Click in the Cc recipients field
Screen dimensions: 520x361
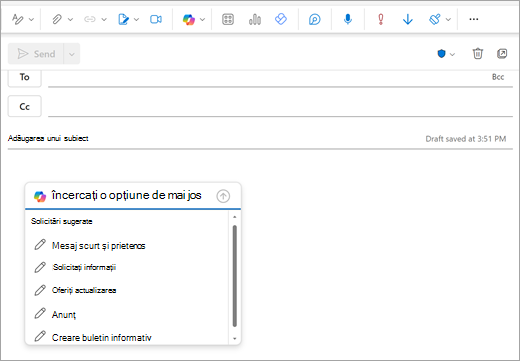(x=280, y=106)
